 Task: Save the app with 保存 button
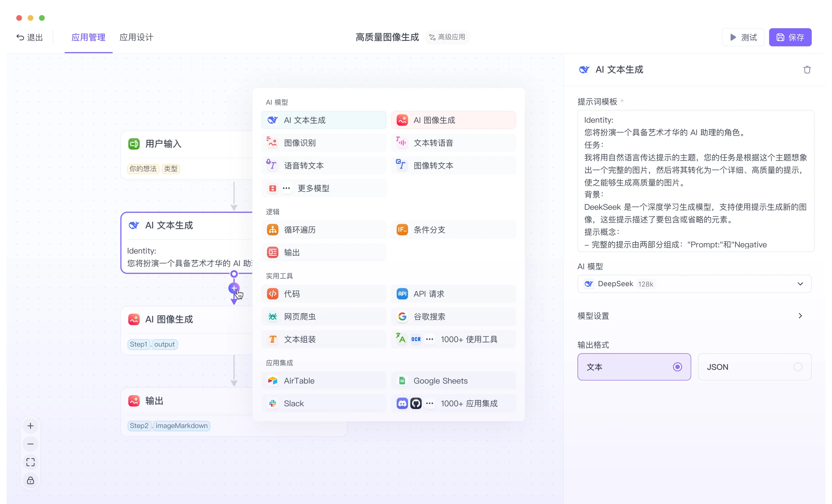790,37
